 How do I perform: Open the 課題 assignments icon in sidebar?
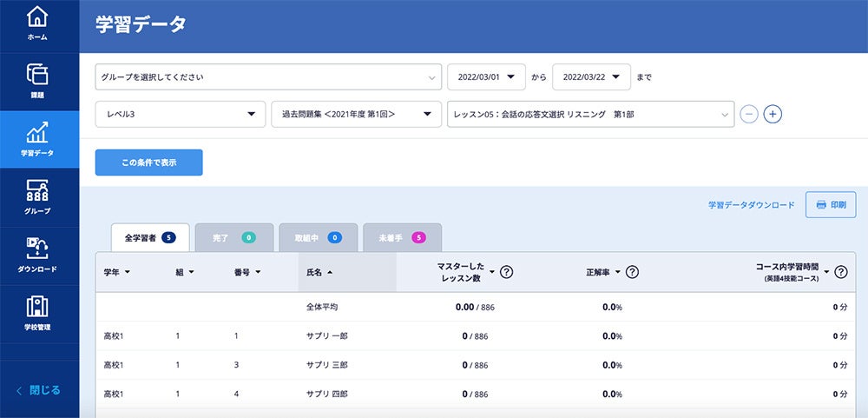38,75
